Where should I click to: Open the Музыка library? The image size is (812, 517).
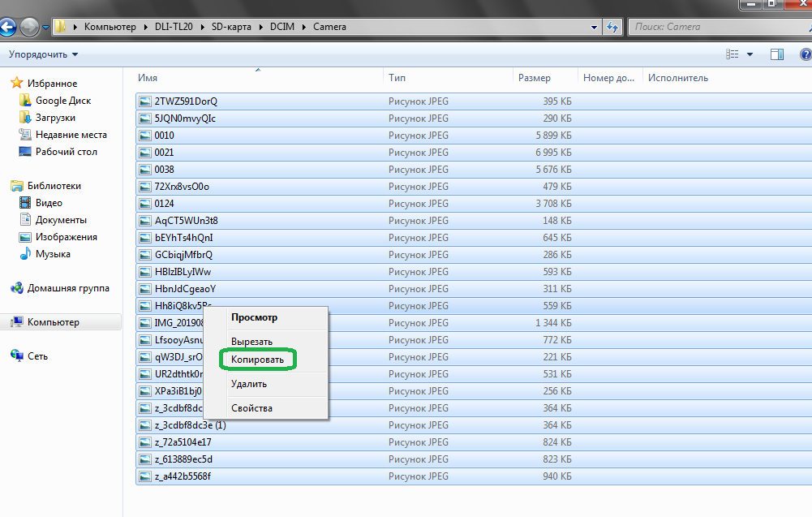[53, 254]
